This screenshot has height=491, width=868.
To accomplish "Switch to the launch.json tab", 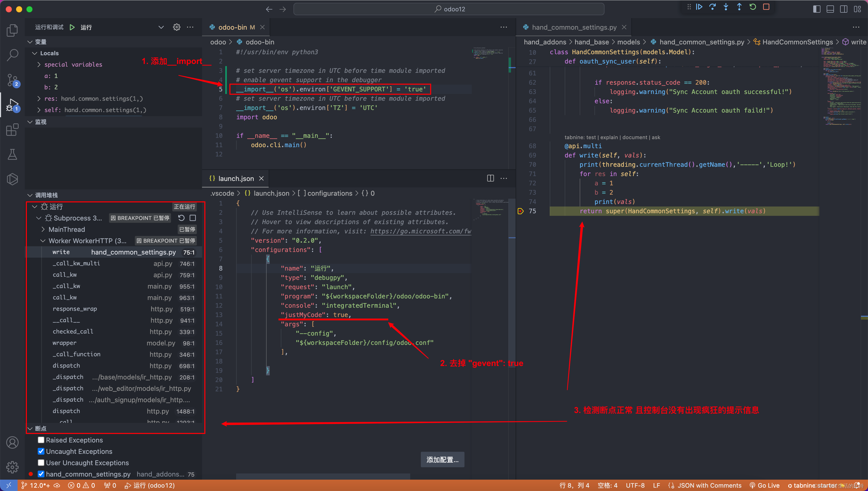I will (x=236, y=178).
